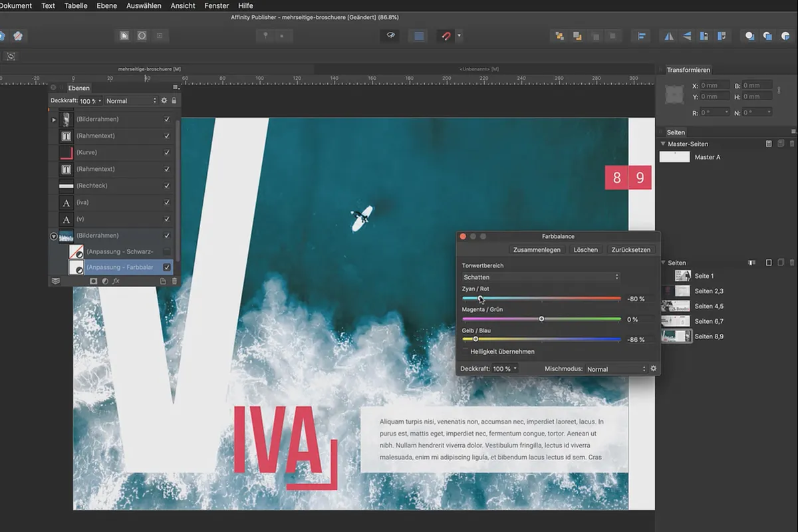Disable the Anpassung - Farbbalance layer checkbox

167,267
